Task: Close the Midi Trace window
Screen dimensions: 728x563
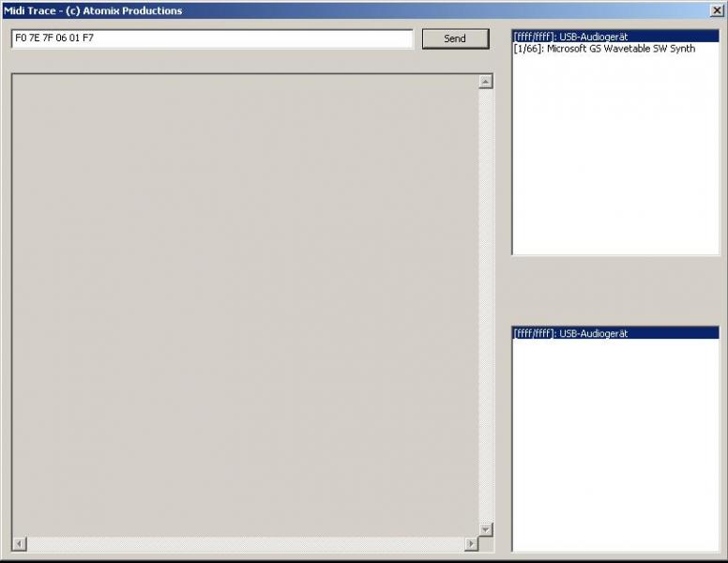Action: tap(718, 10)
